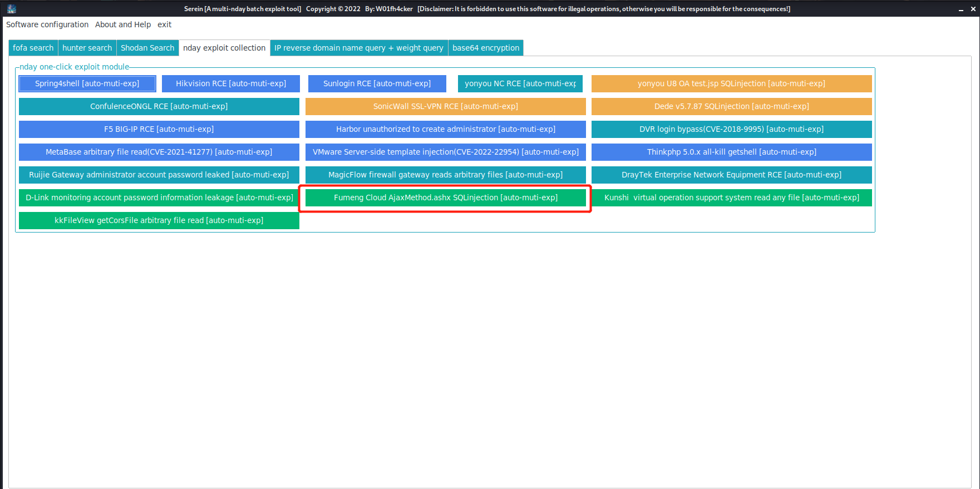The height and width of the screenshot is (489, 980).
Task: Open the Software configuration menu
Action: pyautogui.click(x=47, y=24)
